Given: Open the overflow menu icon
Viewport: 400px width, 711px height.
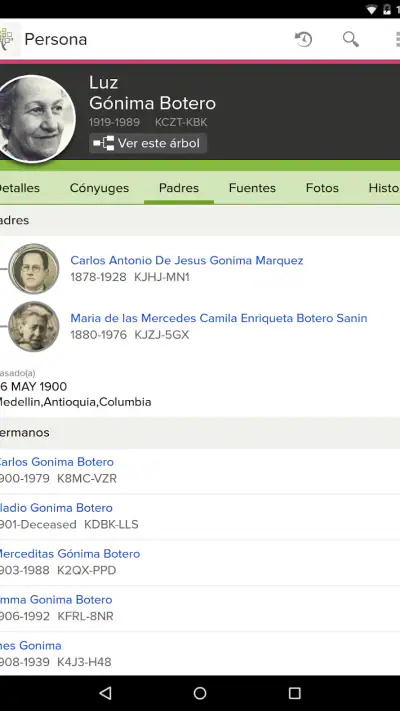Looking at the screenshot, I should pos(397,39).
